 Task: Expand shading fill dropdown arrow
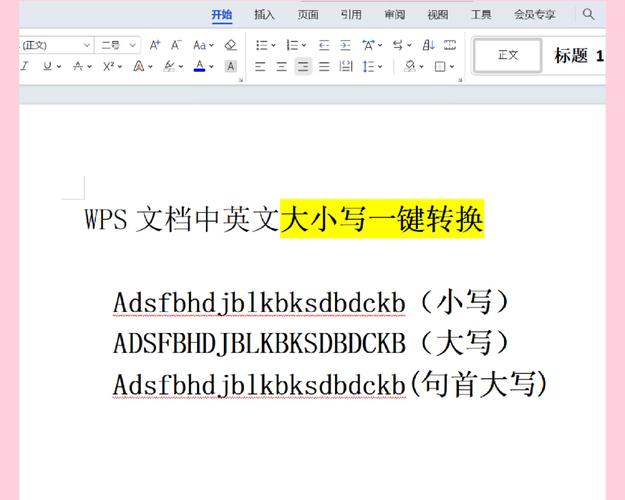421,67
